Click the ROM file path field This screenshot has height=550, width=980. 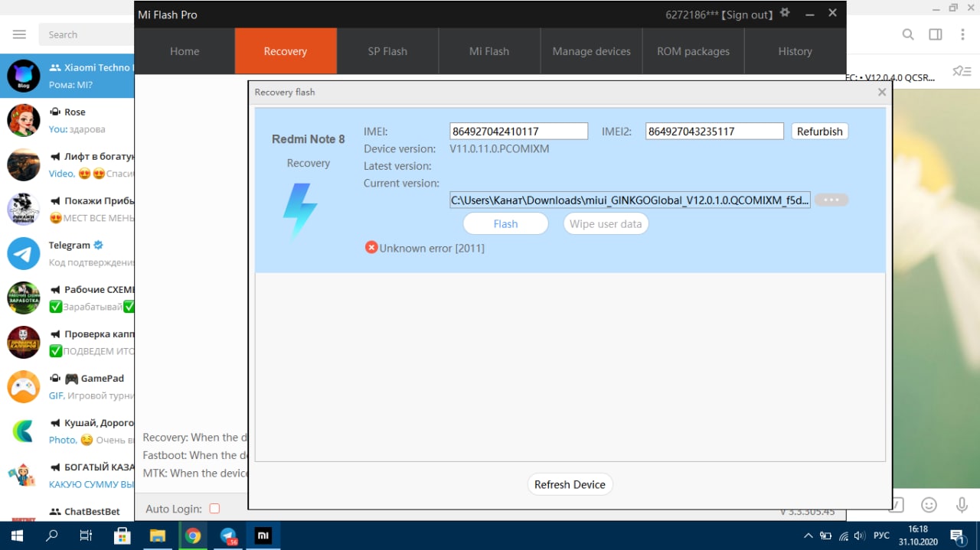[630, 200]
